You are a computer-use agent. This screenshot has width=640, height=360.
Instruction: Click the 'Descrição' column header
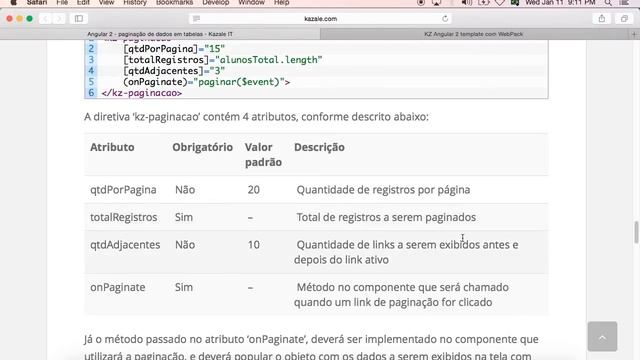(319, 147)
